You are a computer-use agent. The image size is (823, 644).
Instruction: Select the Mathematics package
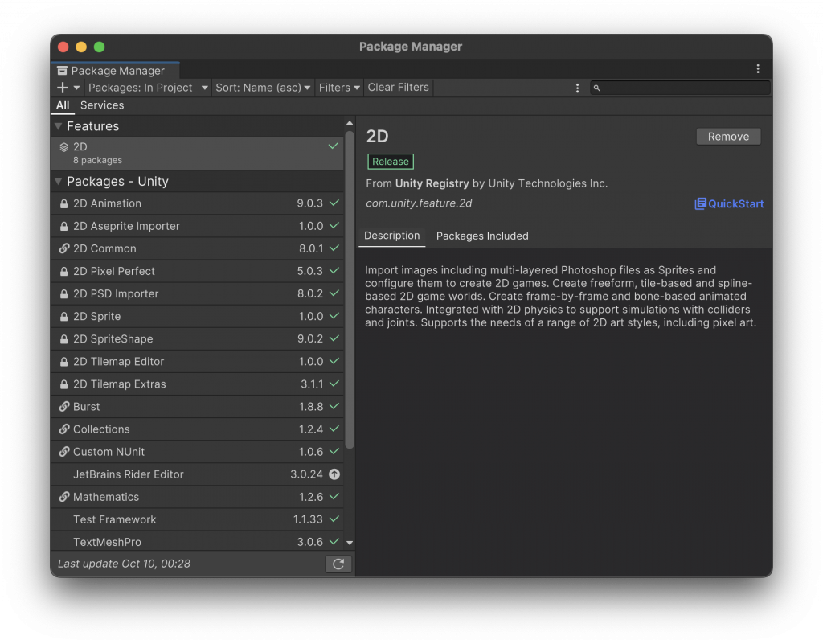[198, 497]
